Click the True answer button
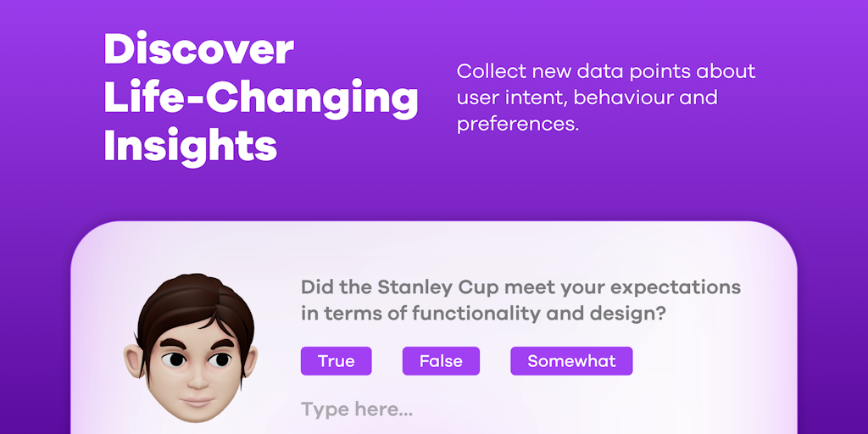This screenshot has width=868, height=434. click(x=336, y=361)
